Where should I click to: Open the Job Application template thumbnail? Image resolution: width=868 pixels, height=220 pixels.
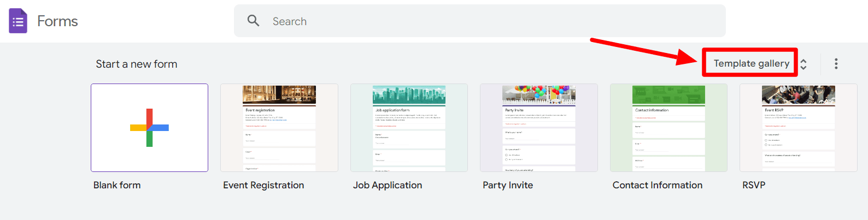[x=409, y=128]
